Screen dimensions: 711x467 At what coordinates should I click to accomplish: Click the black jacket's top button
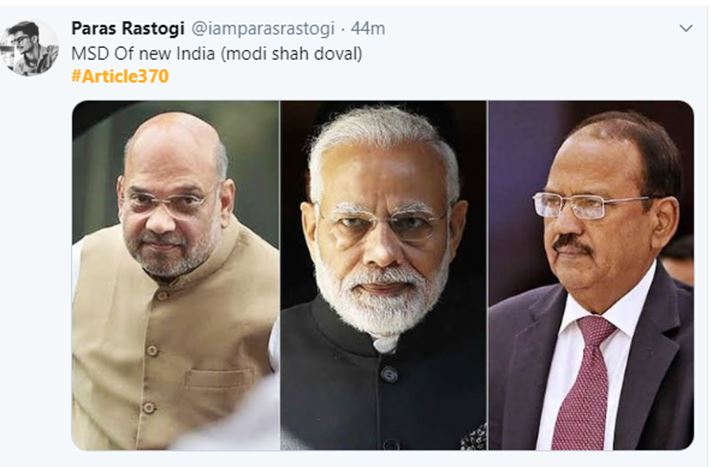[389, 375]
